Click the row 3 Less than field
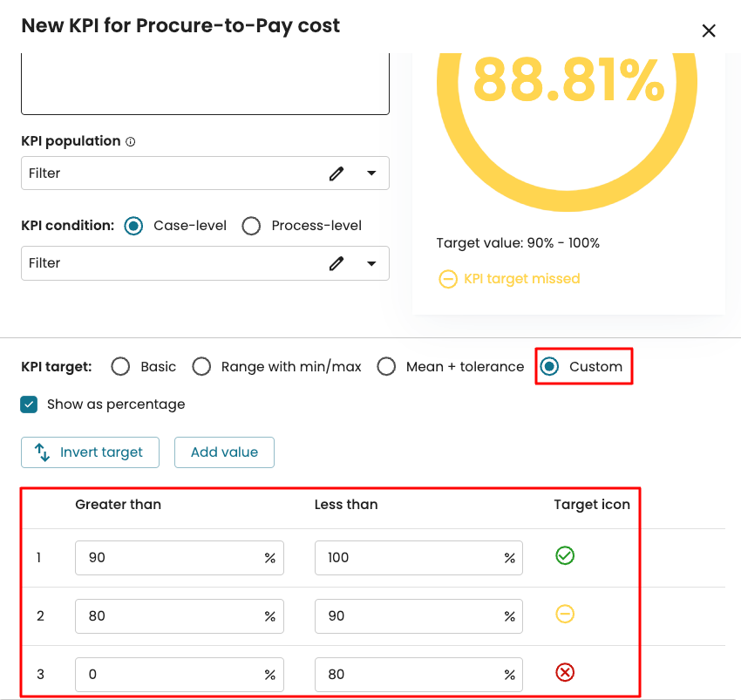 click(x=408, y=674)
